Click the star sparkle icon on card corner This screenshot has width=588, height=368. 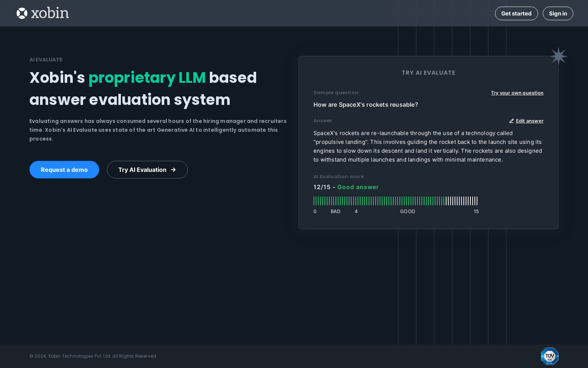[559, 56]
